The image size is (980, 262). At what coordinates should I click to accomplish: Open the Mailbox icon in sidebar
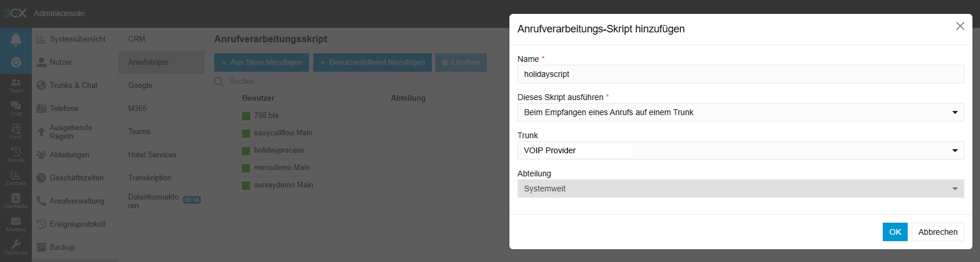pos(16,224)
